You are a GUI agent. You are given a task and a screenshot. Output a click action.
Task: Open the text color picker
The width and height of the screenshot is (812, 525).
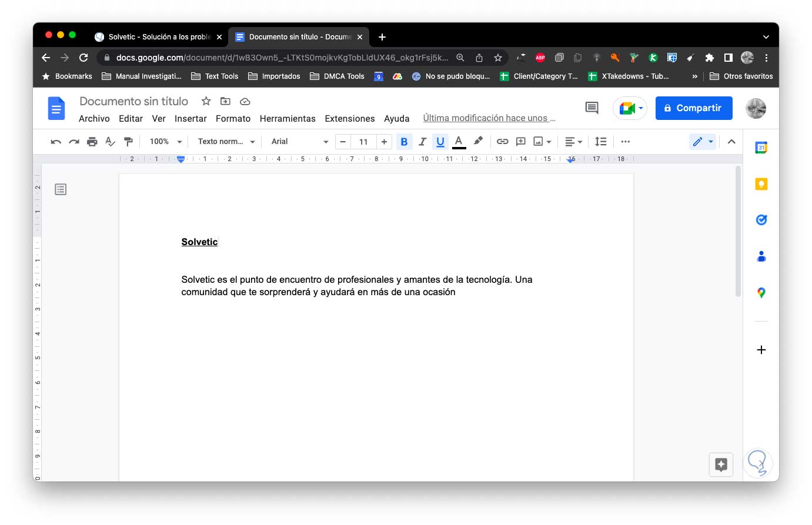459,142
